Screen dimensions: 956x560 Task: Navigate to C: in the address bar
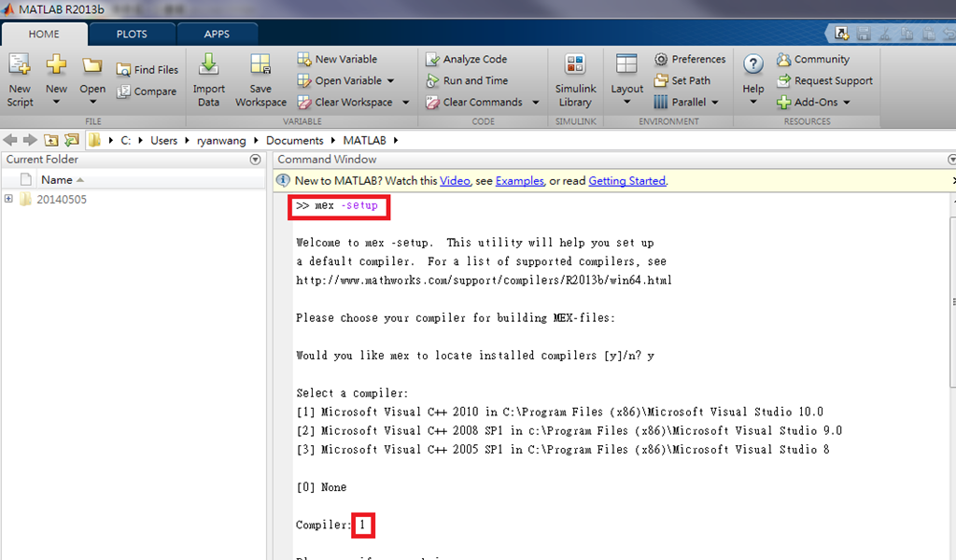[x=126, y=141]
